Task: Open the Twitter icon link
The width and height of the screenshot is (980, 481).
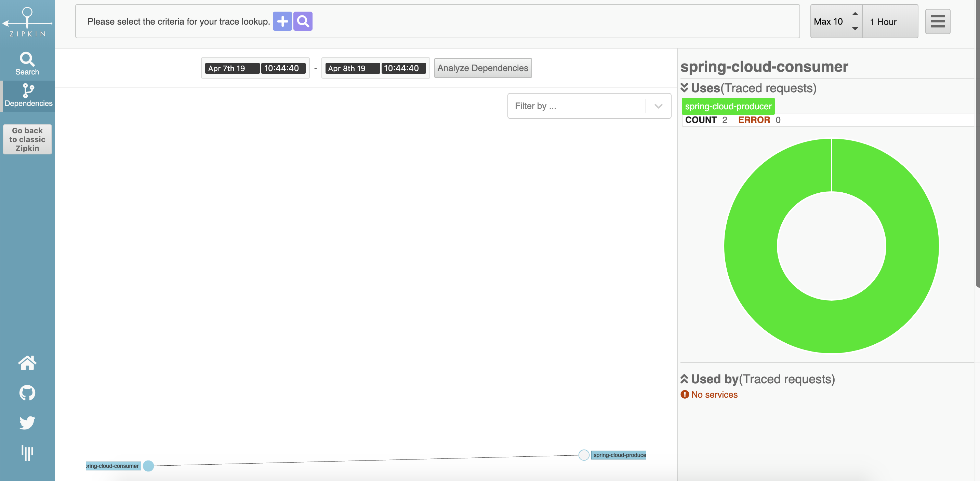Action: pos(27,422)
